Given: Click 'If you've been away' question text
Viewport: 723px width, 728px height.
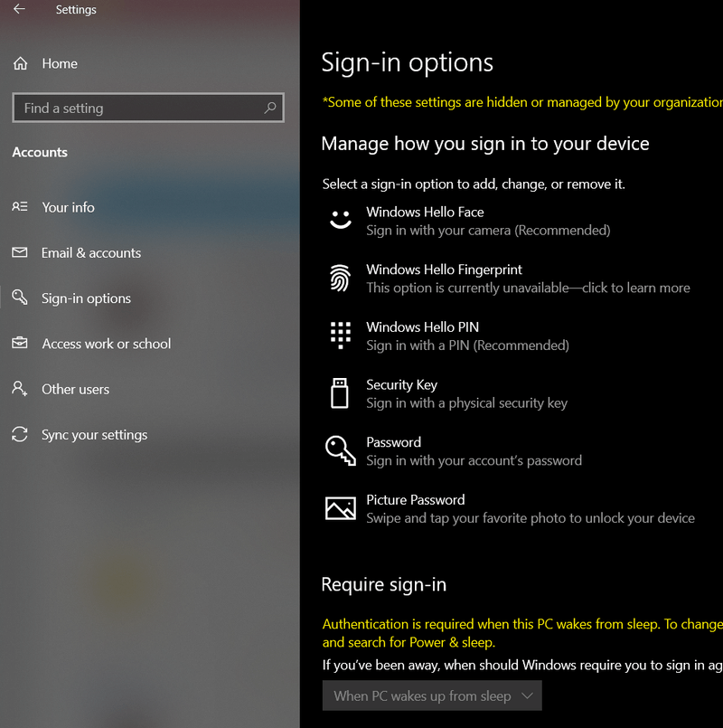Looking at the screenshot, I should (522, 666).
